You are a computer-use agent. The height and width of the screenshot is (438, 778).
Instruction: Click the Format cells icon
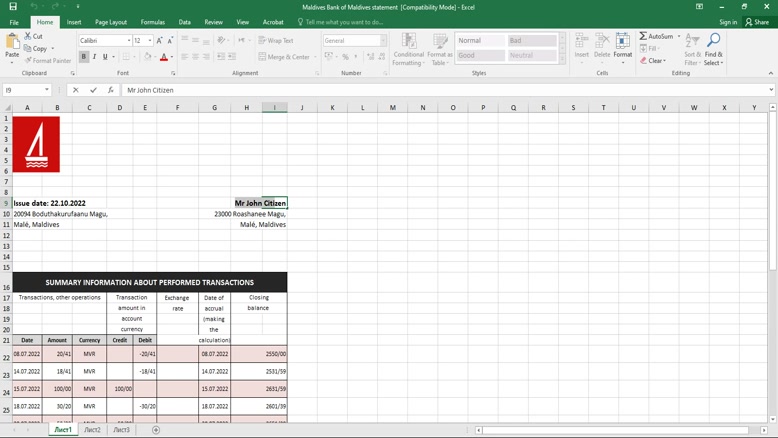622,45
